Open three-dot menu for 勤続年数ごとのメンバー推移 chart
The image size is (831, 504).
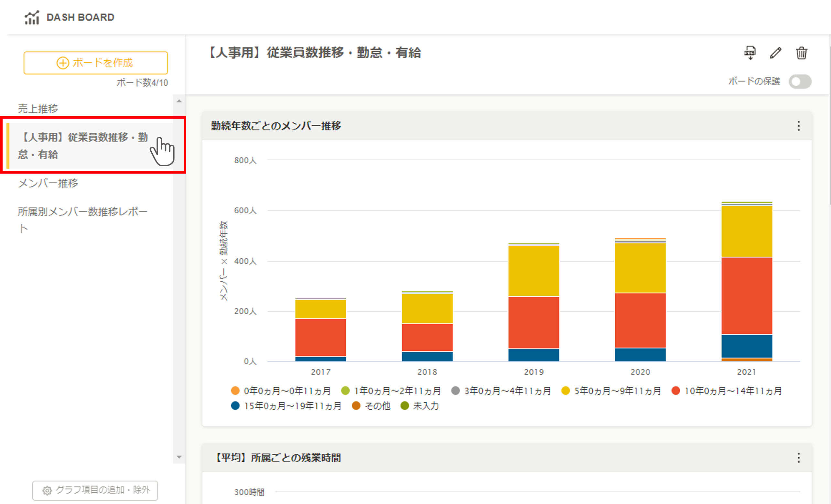(x=798, y=126)
